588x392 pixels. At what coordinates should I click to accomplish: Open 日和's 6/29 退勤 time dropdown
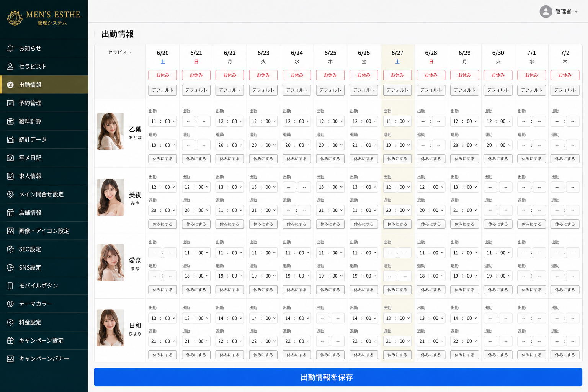click(464, 341)
